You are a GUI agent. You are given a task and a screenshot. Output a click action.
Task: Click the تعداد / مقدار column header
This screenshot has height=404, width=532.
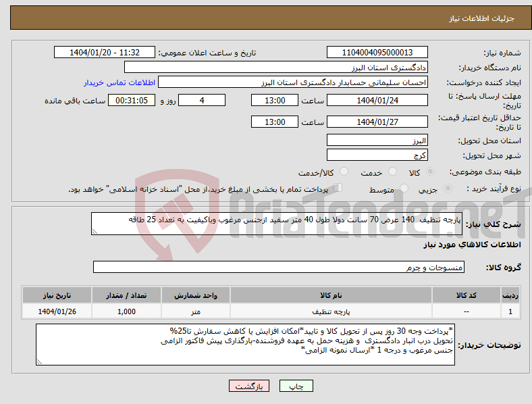pos(126,295)
